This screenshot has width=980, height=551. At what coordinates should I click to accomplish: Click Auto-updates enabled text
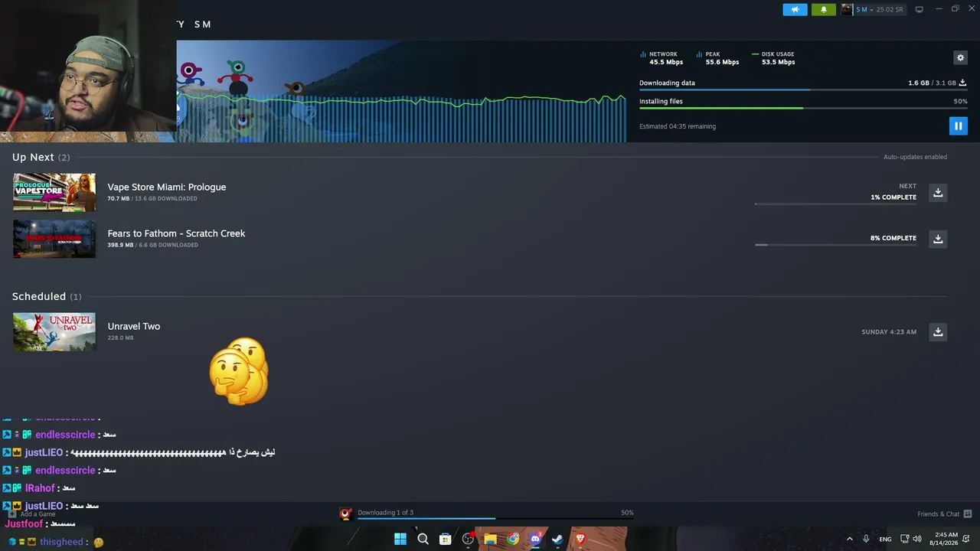(x=915, y=157)
